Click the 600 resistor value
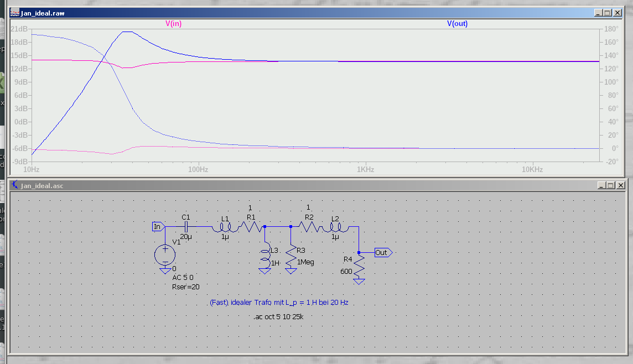The width and height of the screenshot is (633, 364). 346,272
